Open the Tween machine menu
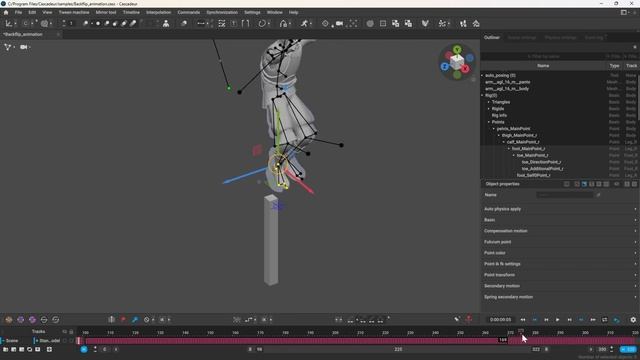This screenshot has width=640, height=360. (74, 12)
